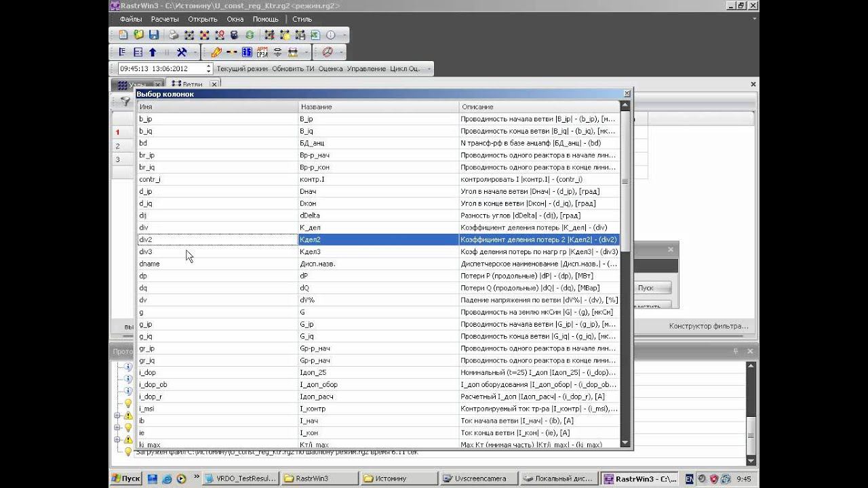Click the funnel filter icon under tabs
This screenshot has height=488, width=868.
[125, 101]
